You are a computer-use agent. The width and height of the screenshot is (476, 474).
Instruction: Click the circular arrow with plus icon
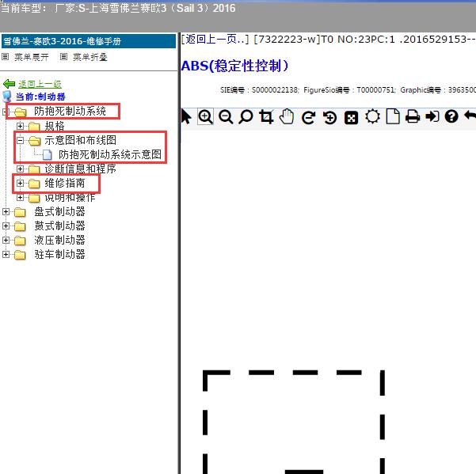(x=329, y=117)
